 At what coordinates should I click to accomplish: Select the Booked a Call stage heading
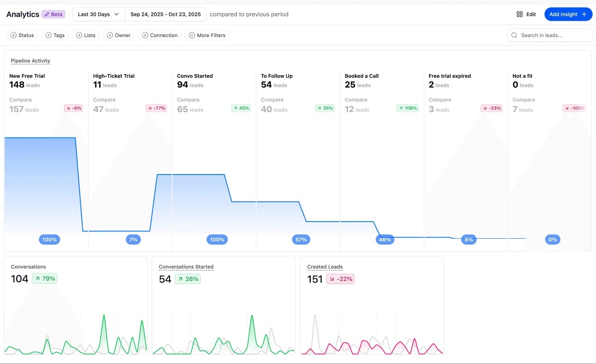coord(362,76)
